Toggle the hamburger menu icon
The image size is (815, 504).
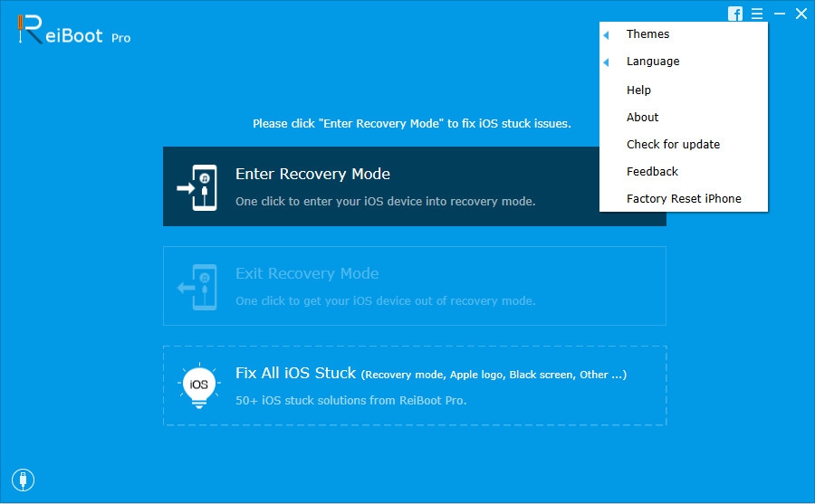tap(757, 14)
